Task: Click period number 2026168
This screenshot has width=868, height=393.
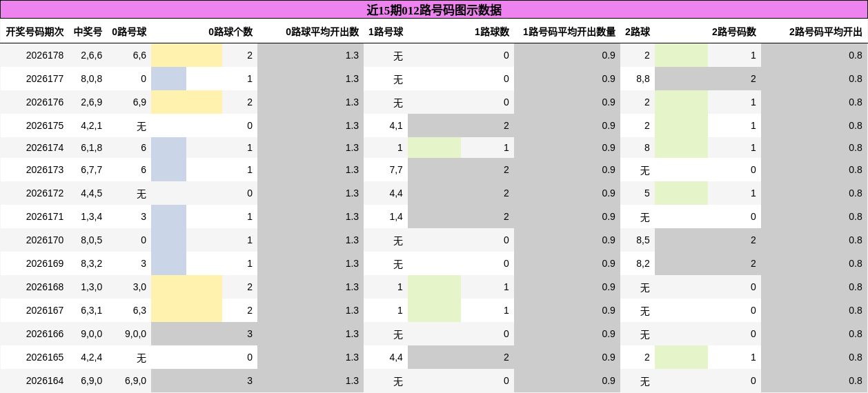Action: tap(45, 287)
